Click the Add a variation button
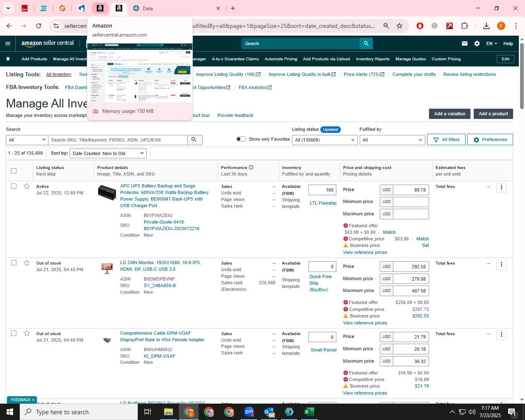Viewport: 525px width, 420px height. tap(450, 114)
